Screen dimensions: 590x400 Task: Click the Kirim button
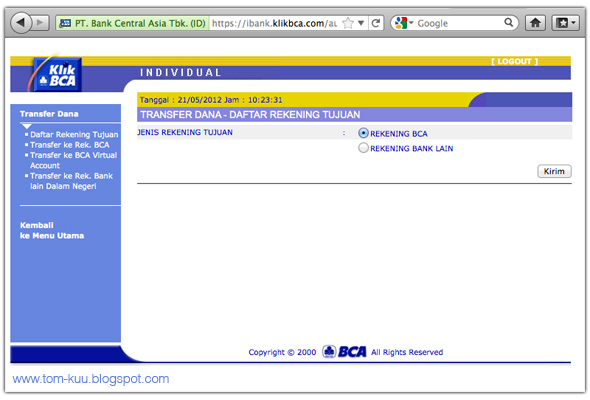[554, 171]
